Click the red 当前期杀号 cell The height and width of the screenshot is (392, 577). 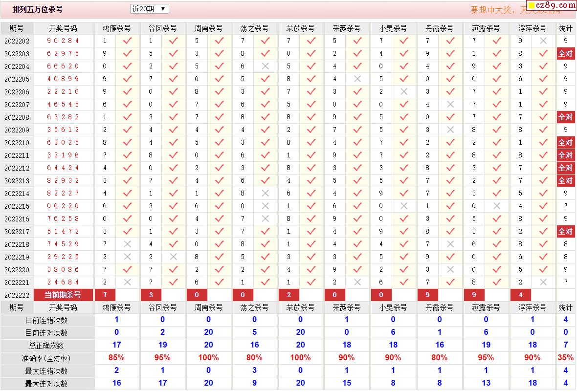(x=63, y=295)
